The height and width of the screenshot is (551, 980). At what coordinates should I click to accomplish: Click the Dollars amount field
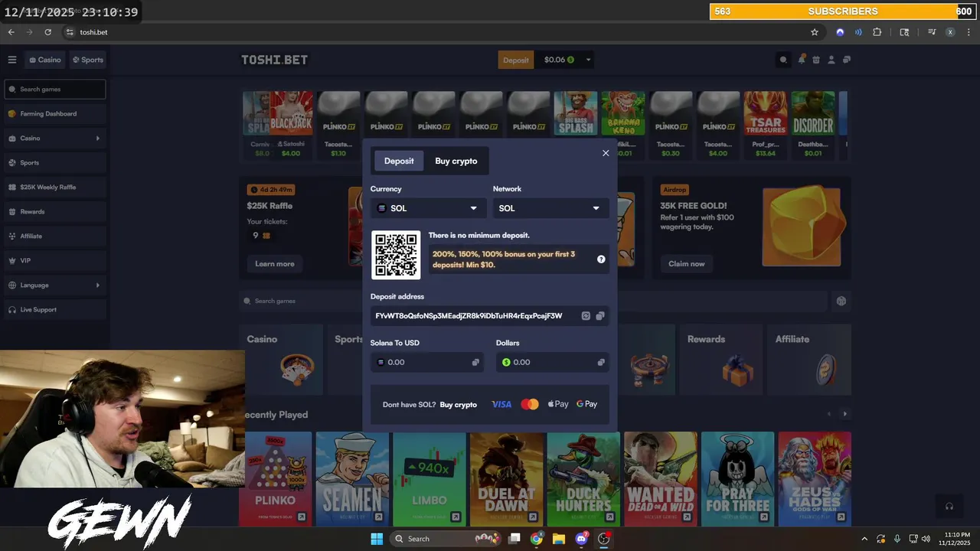(553, 362)
